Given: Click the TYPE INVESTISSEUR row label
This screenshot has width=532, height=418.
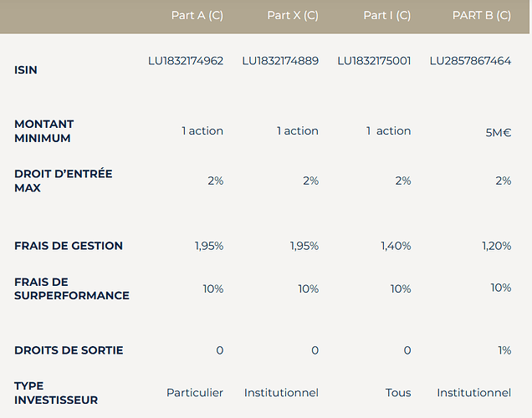Looking at the screenshot, I should [56, 393].
